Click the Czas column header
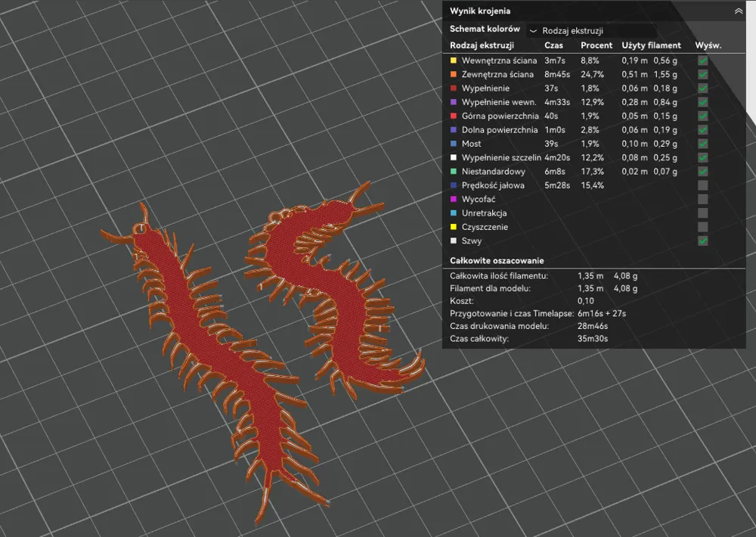This screenshot has width=756, height=537. coord(553,45)
